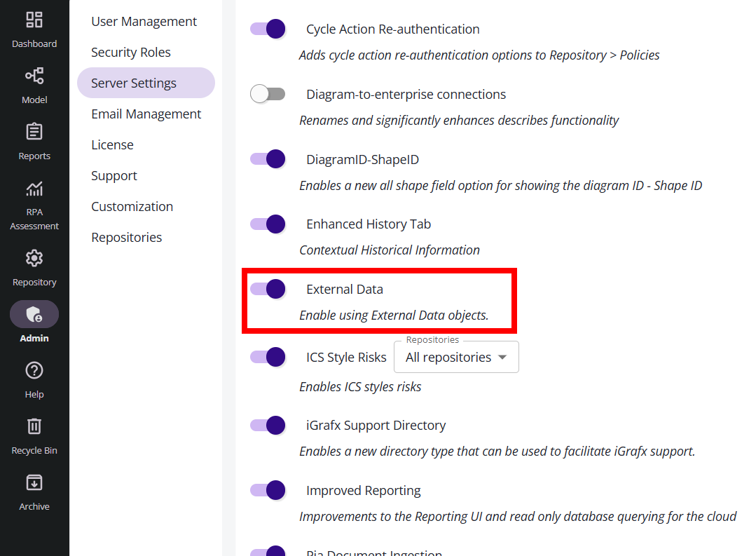Open the Dashboard icon in sidebar
The width and height of the screenshot is (756, 556).
pyautogui.click(x=34, y=20)
